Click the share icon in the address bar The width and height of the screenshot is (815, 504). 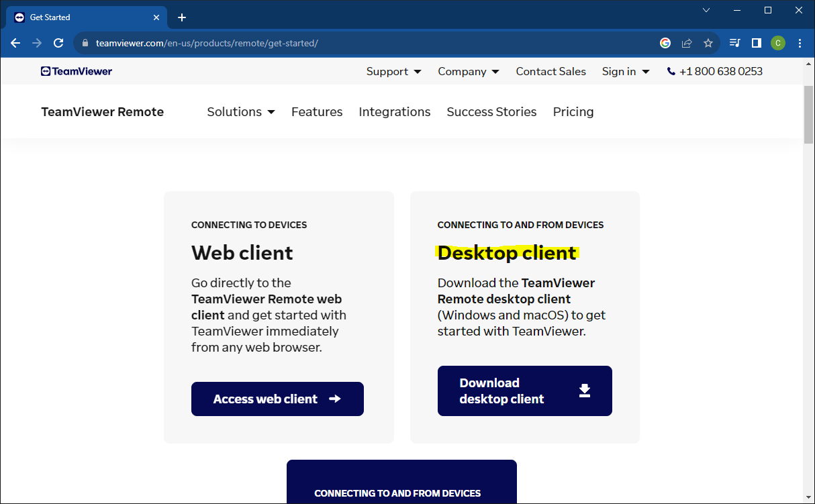coord(686,42)
